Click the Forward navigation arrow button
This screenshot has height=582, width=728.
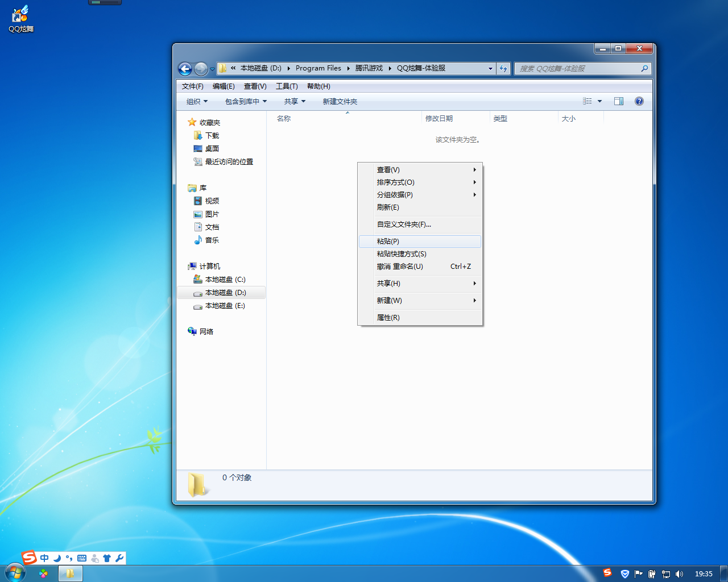[201, 69]
